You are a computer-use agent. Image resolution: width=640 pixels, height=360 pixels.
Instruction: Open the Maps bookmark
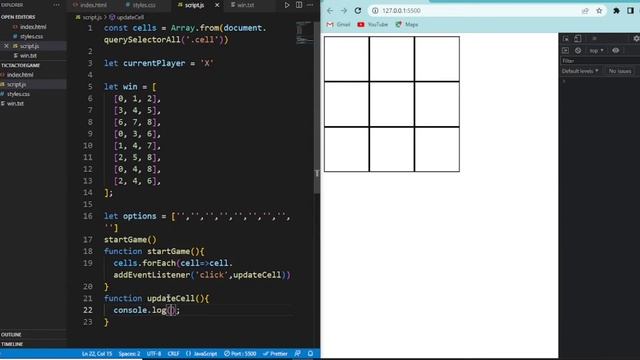[407, 25]
